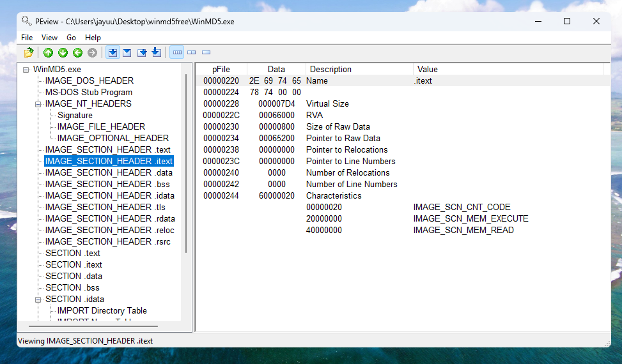This screenshot has width=622, height=364.
Task: Select the Name row with value .itext
Action: click(403, 81)
